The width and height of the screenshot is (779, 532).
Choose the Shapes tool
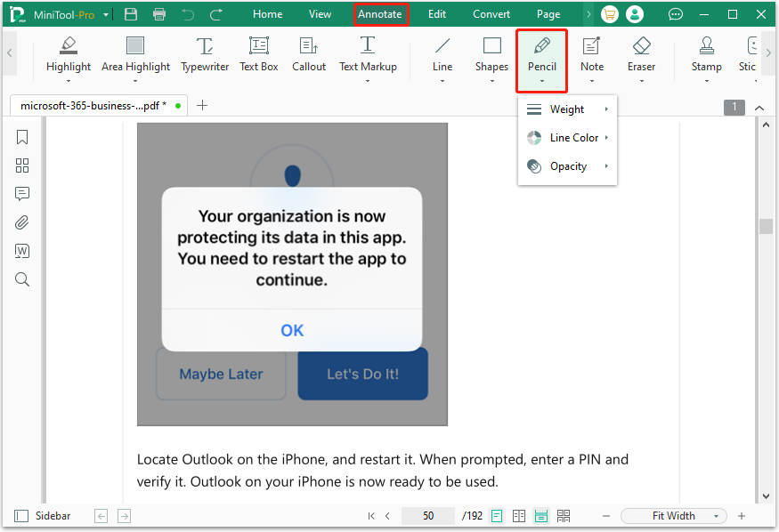click(x=491, y=54)
